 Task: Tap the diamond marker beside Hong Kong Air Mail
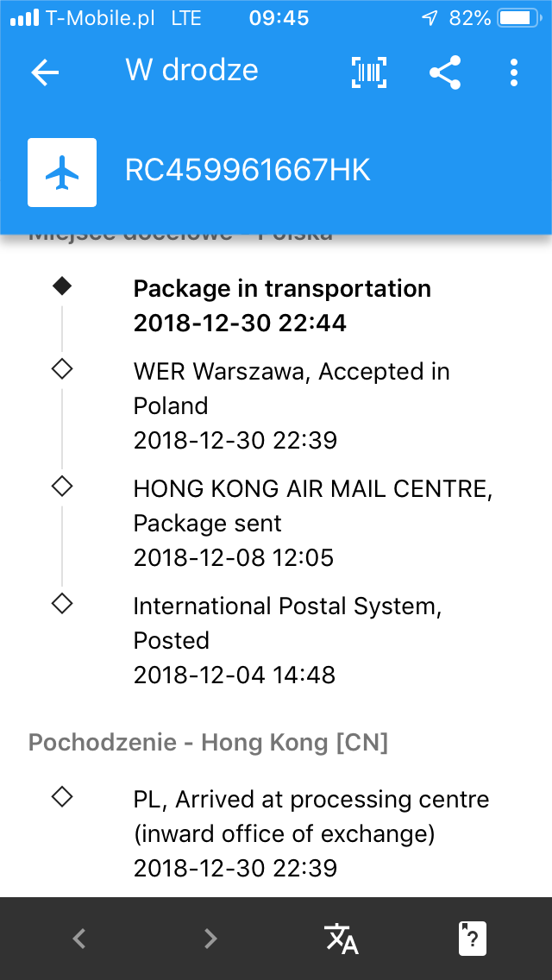[62, 487]
